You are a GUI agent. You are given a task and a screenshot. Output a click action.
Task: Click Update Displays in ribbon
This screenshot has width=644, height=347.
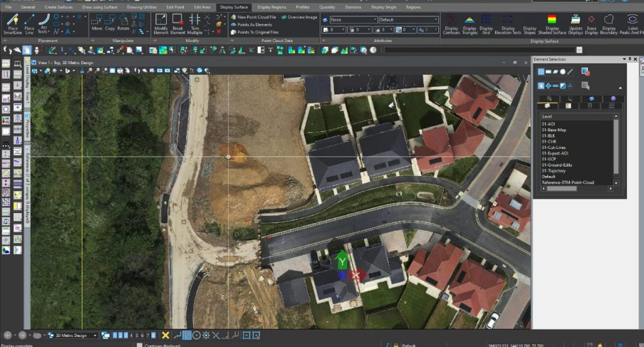(x=575, y=25)
